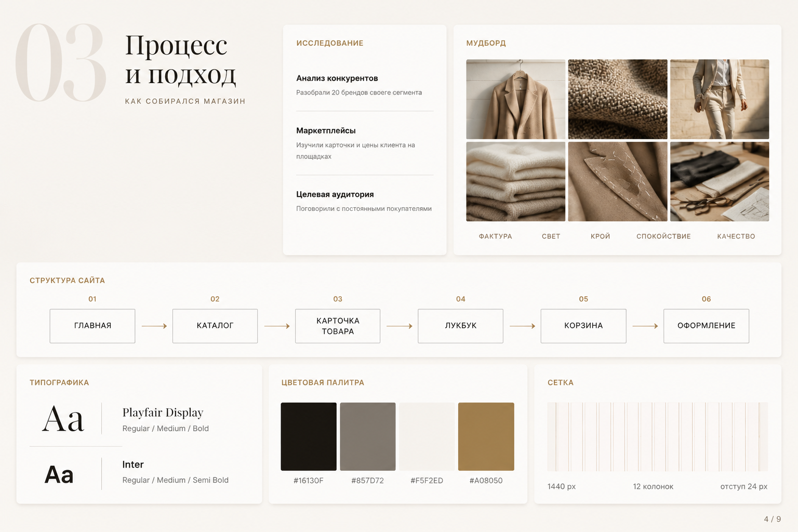The width and height of the screenshot is (798, 532).
Task: Click the #A08050 hex code
Action: [x=486, y=481]
